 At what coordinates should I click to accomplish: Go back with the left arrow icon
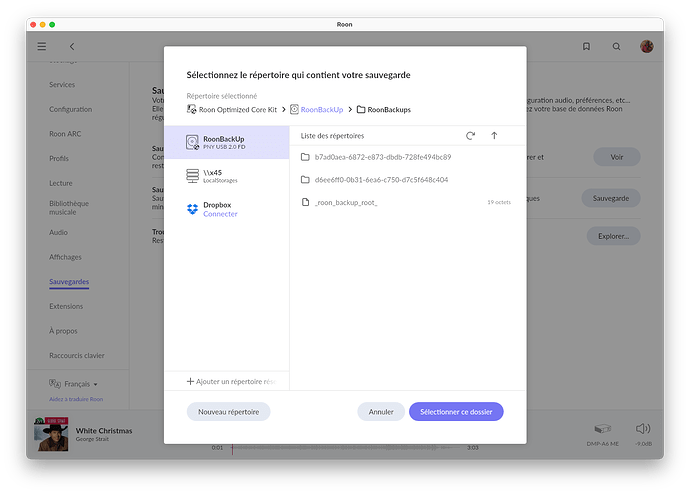(72, 46)
